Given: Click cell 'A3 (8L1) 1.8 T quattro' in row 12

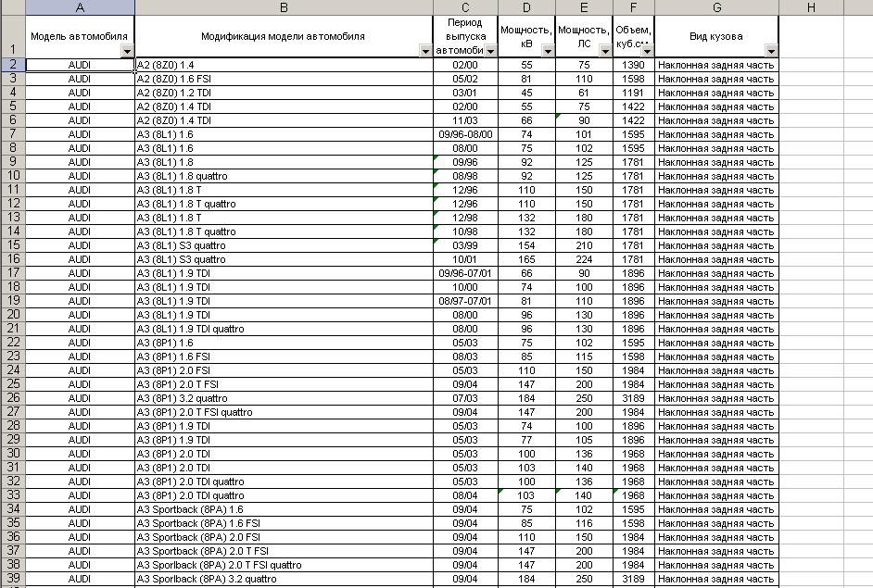Looking at the screenshot, I should (x=284, y=204).
